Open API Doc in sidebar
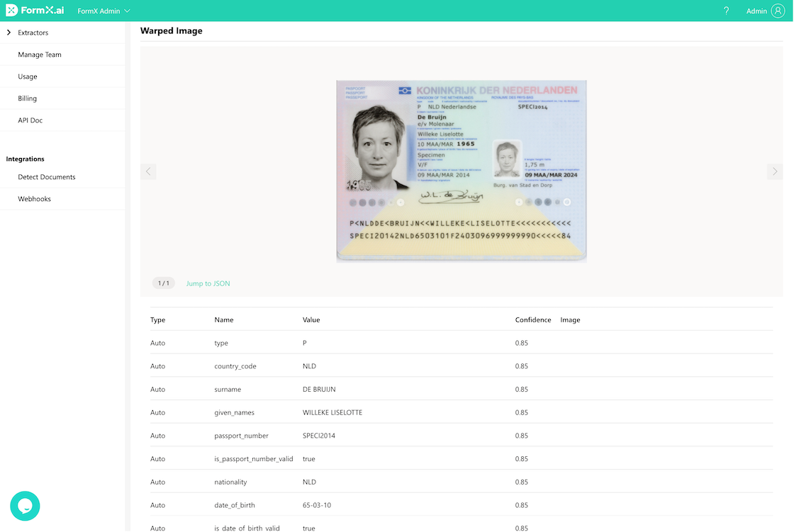Viewport: 794px width, 532px height. tap(30, 120)
